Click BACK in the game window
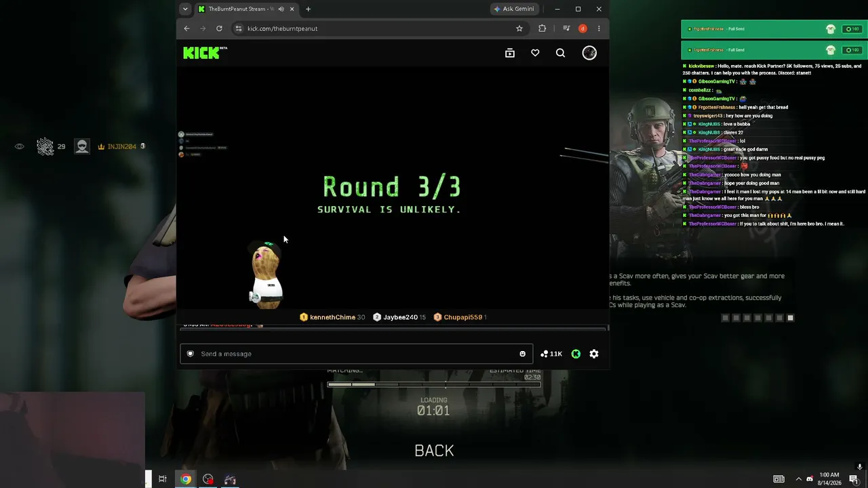The height and width of the screenshot is (488, 868). (x=434, y=451)
